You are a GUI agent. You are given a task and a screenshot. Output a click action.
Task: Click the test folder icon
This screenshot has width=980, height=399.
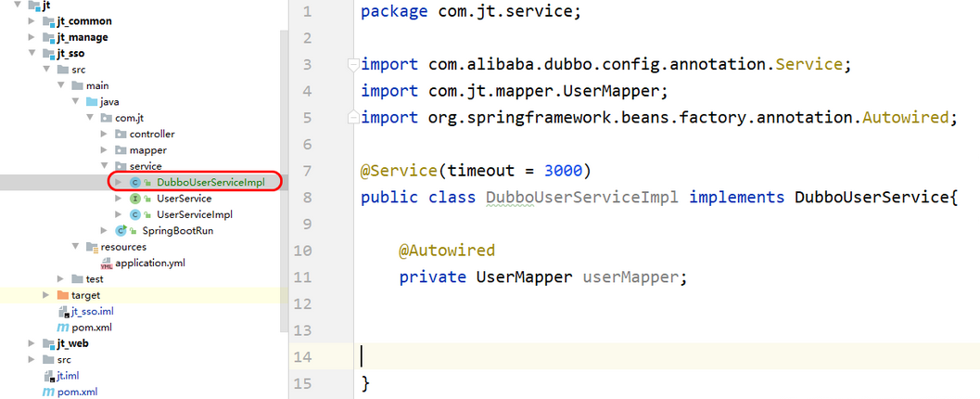click(x=78, y=279)
